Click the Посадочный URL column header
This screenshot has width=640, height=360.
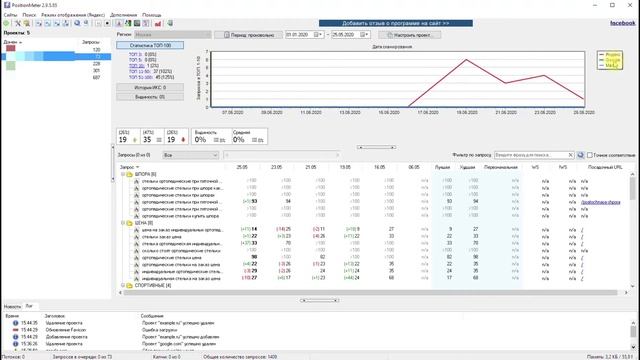(x=605, y=167)
